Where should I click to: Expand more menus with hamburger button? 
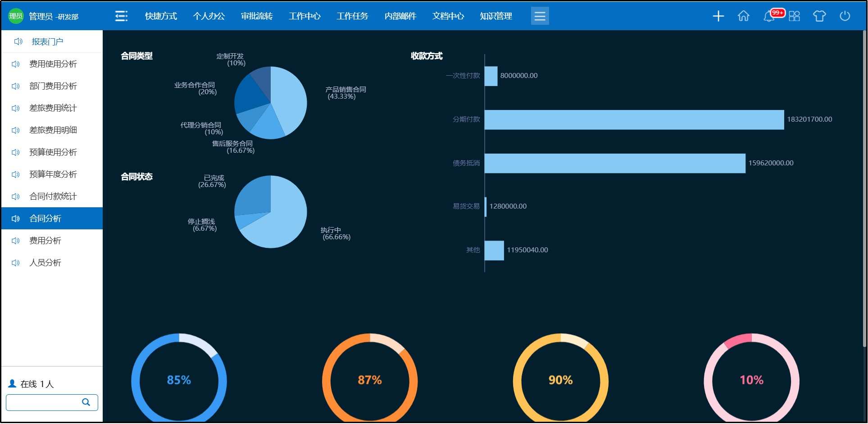pos(540,16)
